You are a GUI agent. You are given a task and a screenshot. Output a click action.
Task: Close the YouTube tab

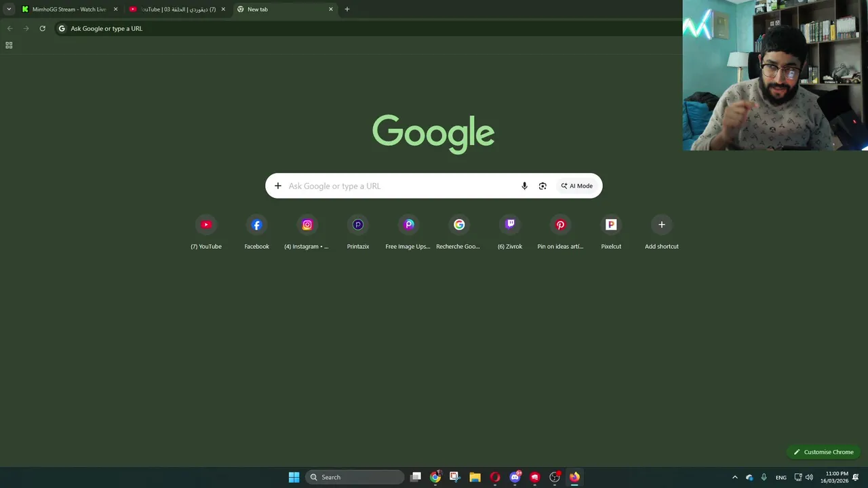pyautogui.click(x=223, y=9)
